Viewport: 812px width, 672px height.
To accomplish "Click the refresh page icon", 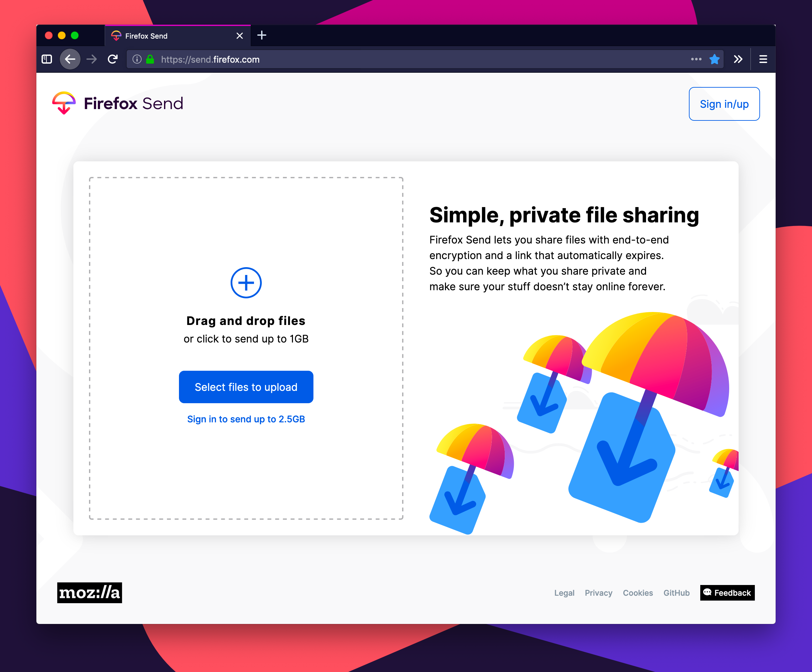I will (113, 59).
